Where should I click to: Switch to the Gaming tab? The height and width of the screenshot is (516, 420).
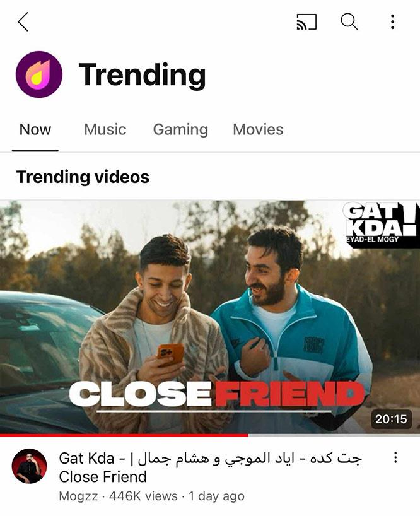point(180,129)
